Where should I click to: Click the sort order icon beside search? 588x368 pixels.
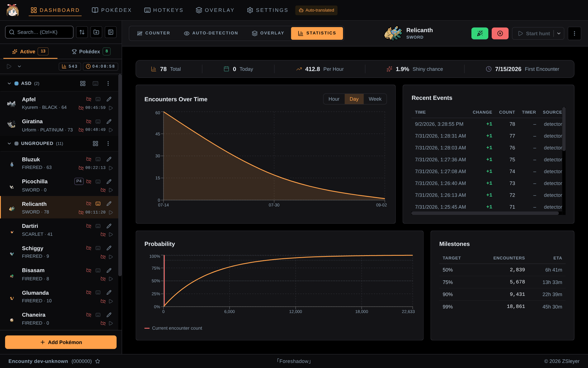coord(82,32)
